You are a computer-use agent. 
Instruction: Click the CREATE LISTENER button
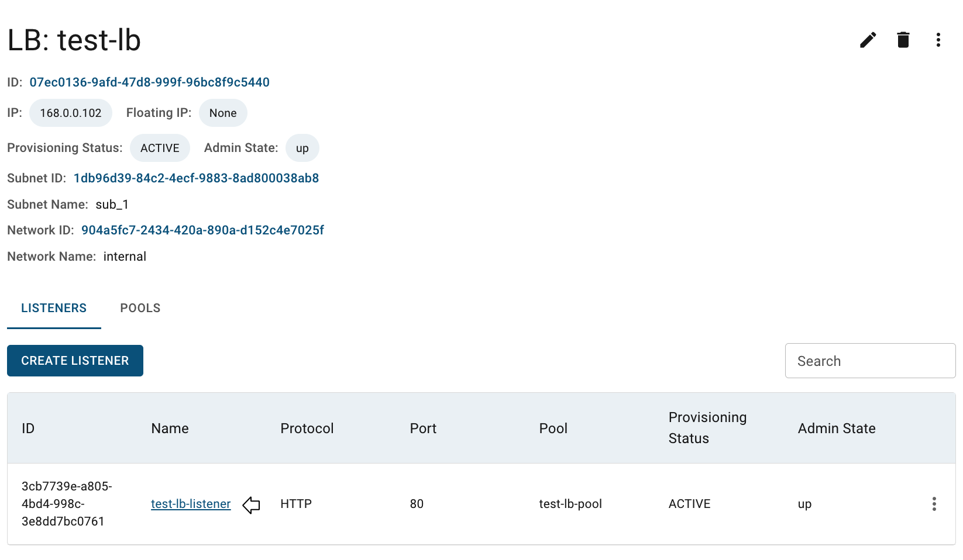click(x=75, y=361)
